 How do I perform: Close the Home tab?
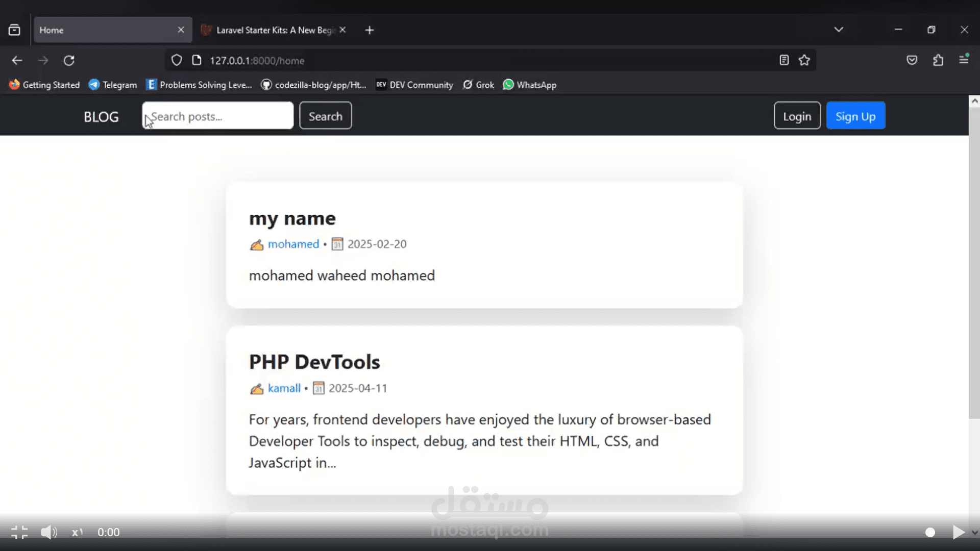point(181,30)
